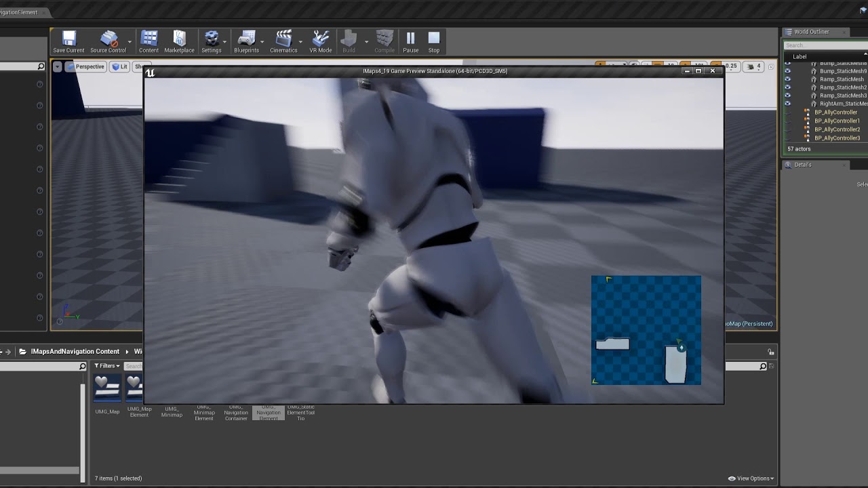Click the asset search magnifier at right
868x488 pixels.
763,366
